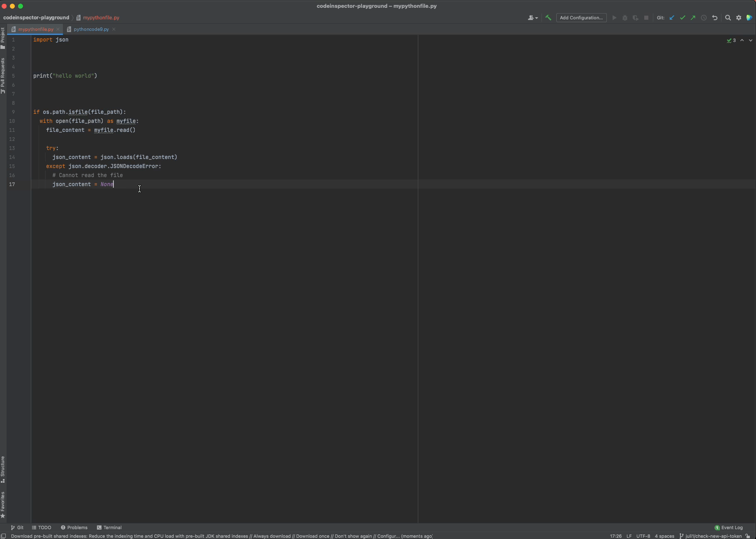Open the LF line separator selector
Image resolution: width=756 pixels, height=539 pixels.
click(629, 536)
